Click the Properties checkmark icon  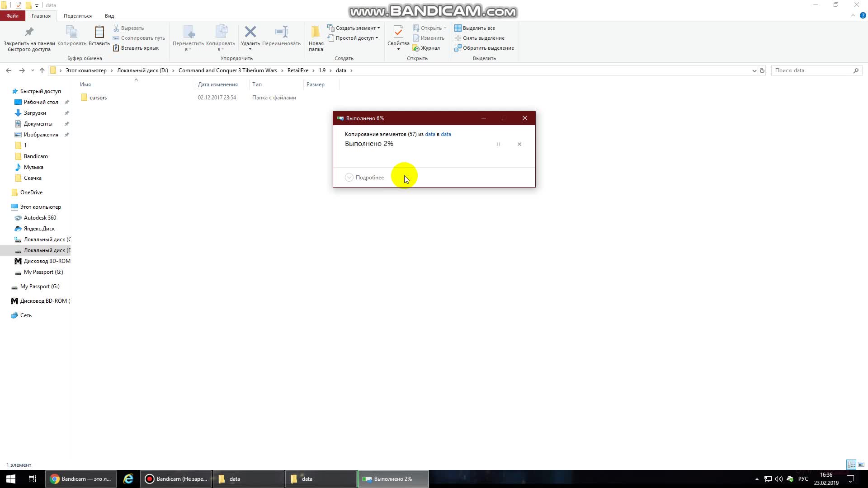click(398, 32)
